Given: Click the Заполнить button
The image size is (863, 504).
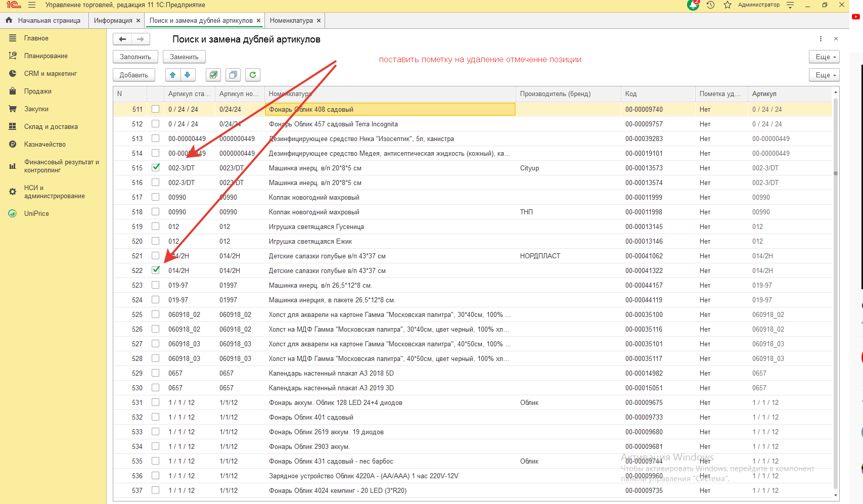Looking at the screenshot, I should [135, 57].
